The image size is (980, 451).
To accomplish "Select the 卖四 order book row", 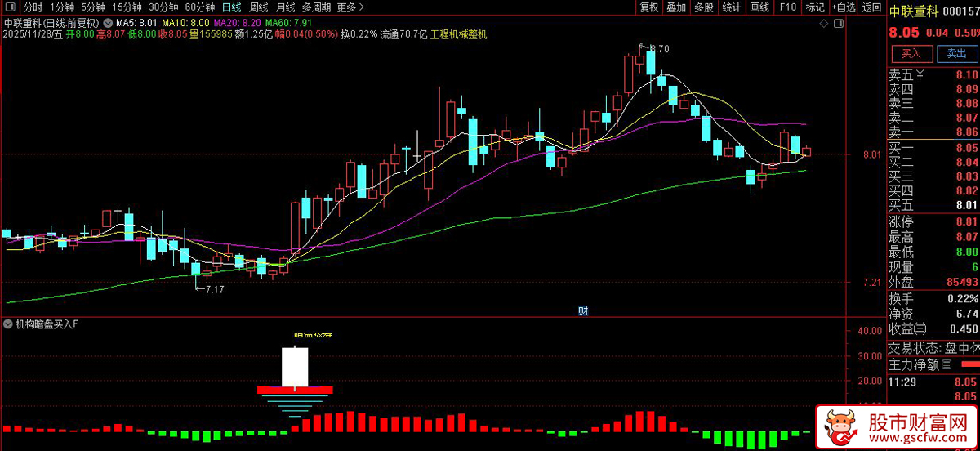I will pyautogui.click(x=933, y=89).
